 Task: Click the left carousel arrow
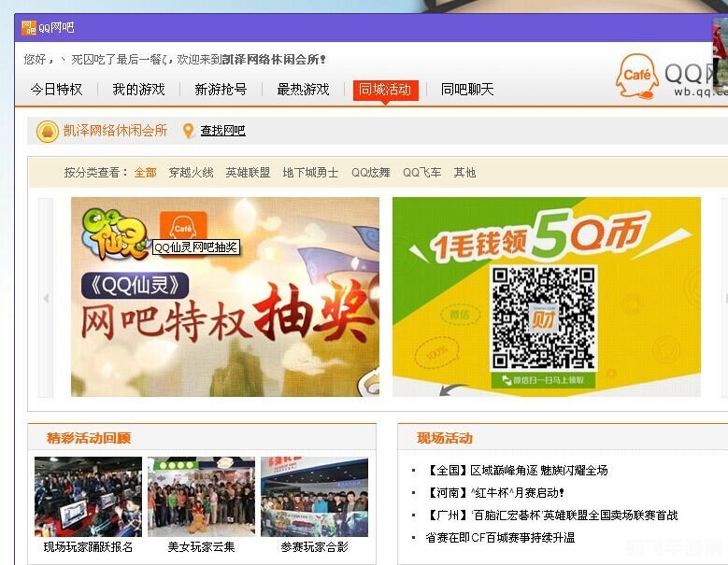[46, 298]
